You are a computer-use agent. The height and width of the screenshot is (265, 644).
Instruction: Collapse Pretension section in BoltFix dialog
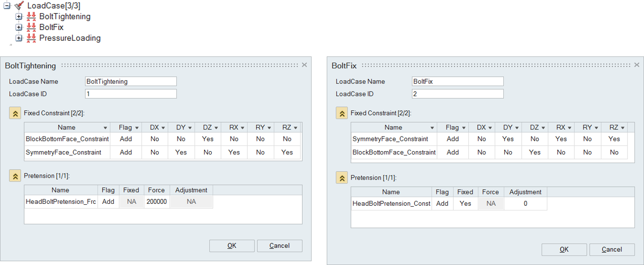342,178
